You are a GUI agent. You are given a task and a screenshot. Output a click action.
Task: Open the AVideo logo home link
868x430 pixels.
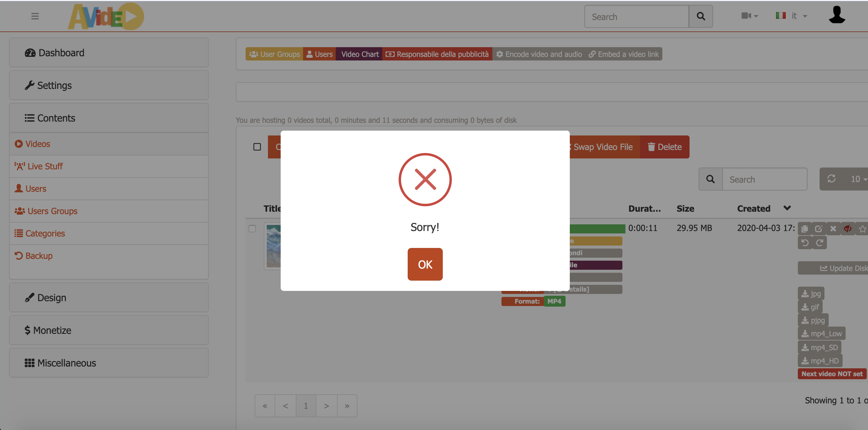pos(106,16)
